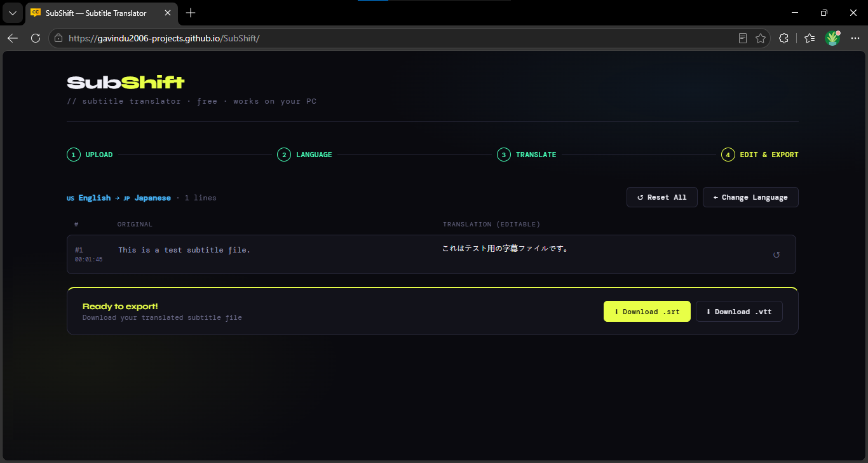Open the favorites list icon

[809, 38]
